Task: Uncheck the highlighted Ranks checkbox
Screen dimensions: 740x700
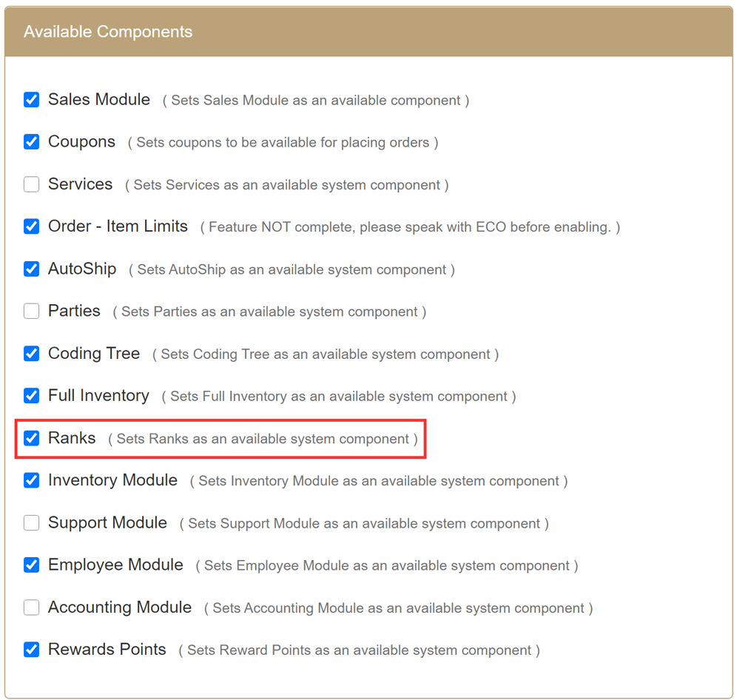Action: [x=31, y=438]
